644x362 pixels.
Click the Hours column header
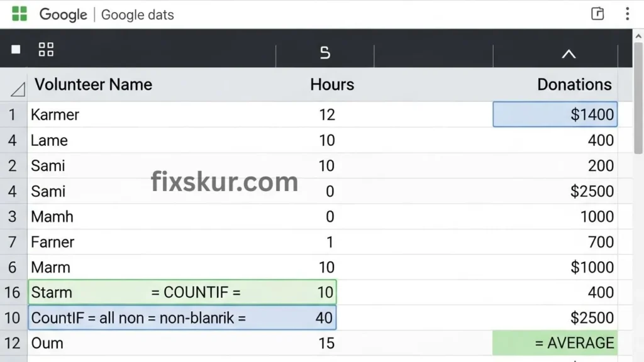(332, 85)
